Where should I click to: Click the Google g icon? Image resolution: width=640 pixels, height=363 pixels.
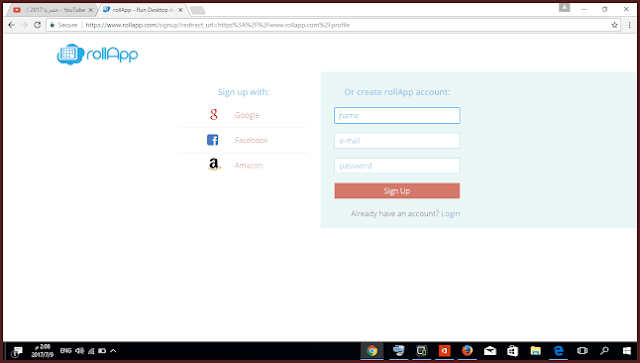pos(213,115)
